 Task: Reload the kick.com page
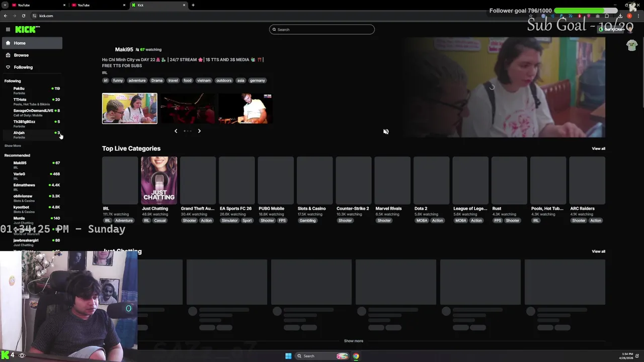click(x=23, y=16)
